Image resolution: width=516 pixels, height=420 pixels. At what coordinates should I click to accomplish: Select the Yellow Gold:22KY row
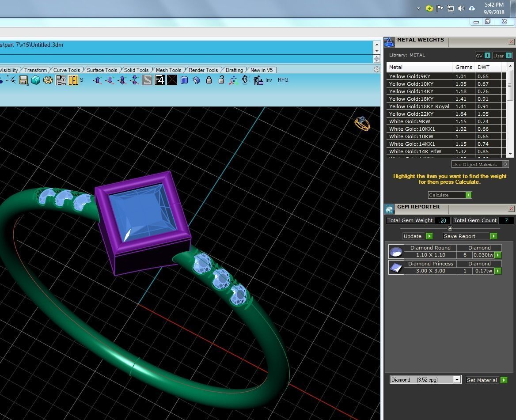pos(446,114)
